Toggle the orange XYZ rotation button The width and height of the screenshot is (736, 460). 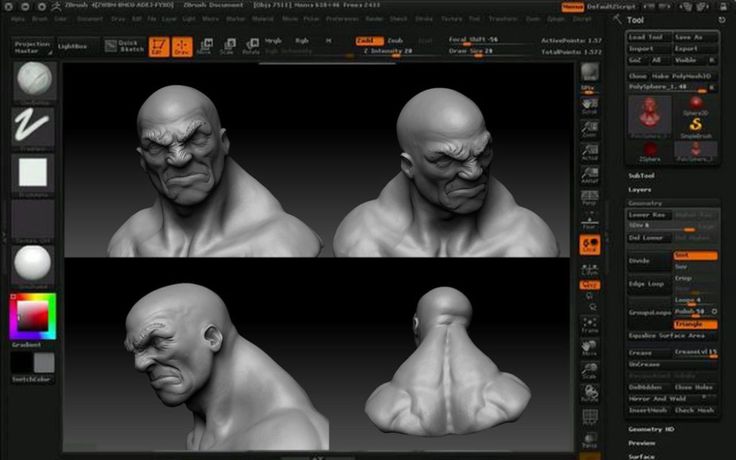coord(590,285)
